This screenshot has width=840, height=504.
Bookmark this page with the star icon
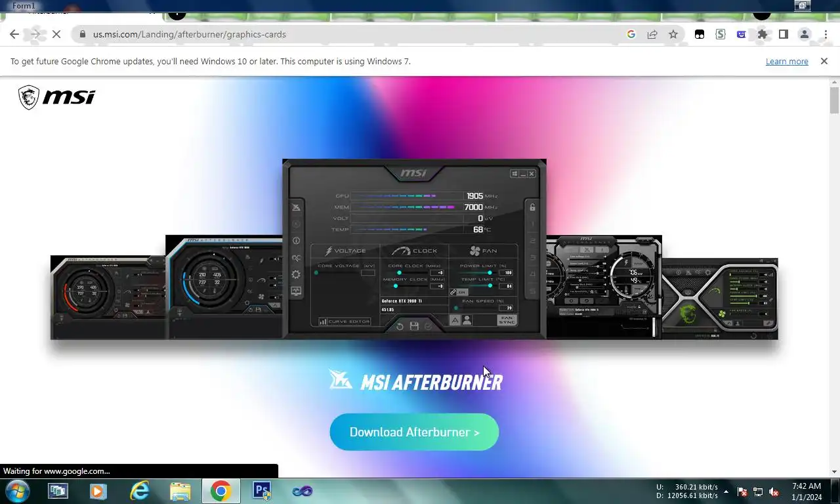[x=673, y=34]
